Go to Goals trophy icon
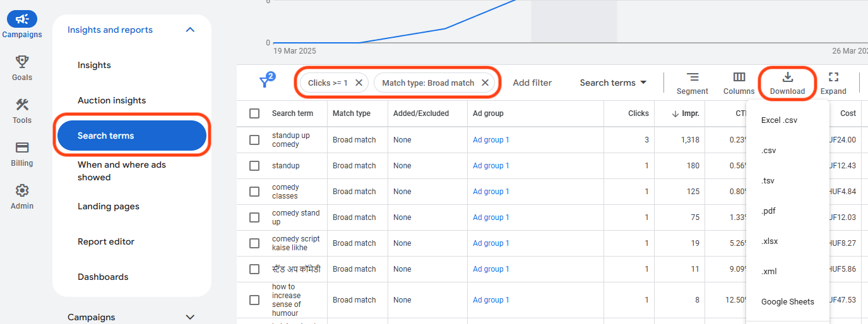Image resolution: width=868 pixels, height=324 pixels. (22, 62)
